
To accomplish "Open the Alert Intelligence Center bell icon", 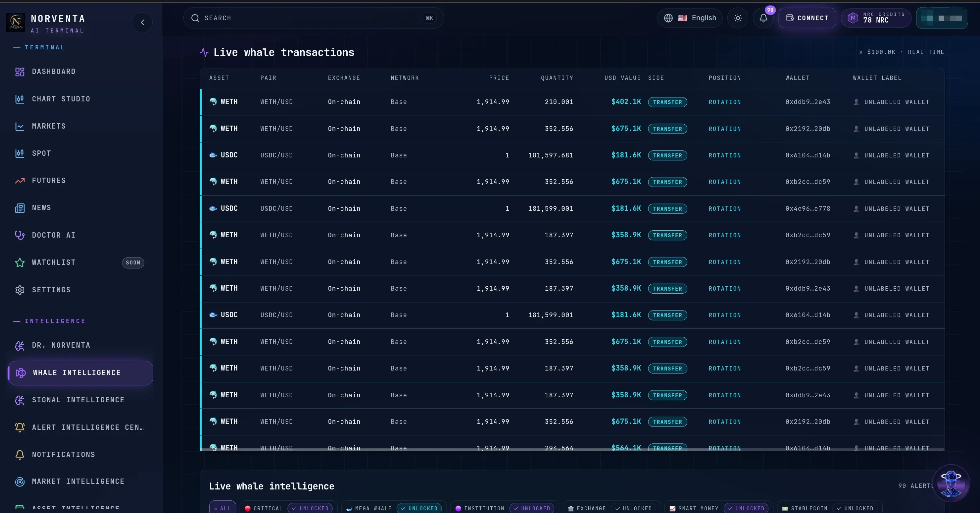I will 20,427.
